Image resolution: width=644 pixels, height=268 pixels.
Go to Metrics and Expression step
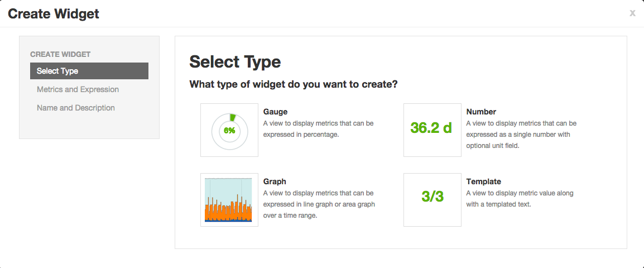78,89
